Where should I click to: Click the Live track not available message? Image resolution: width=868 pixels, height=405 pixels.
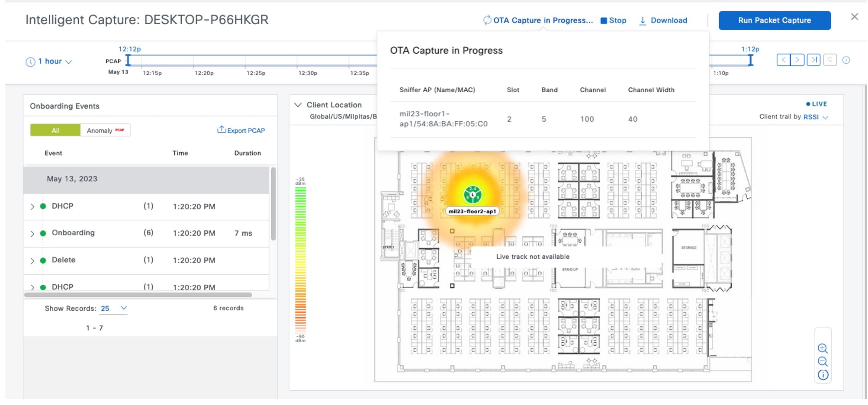533,257
